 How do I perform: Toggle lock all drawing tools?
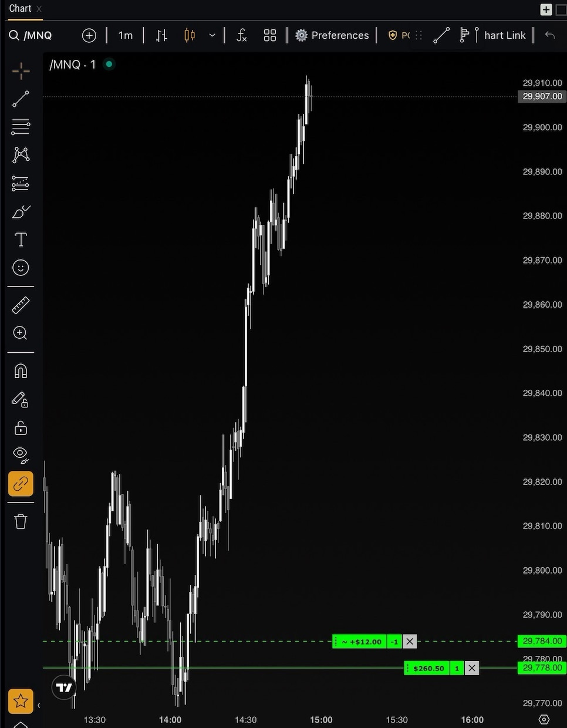point(21,428)
